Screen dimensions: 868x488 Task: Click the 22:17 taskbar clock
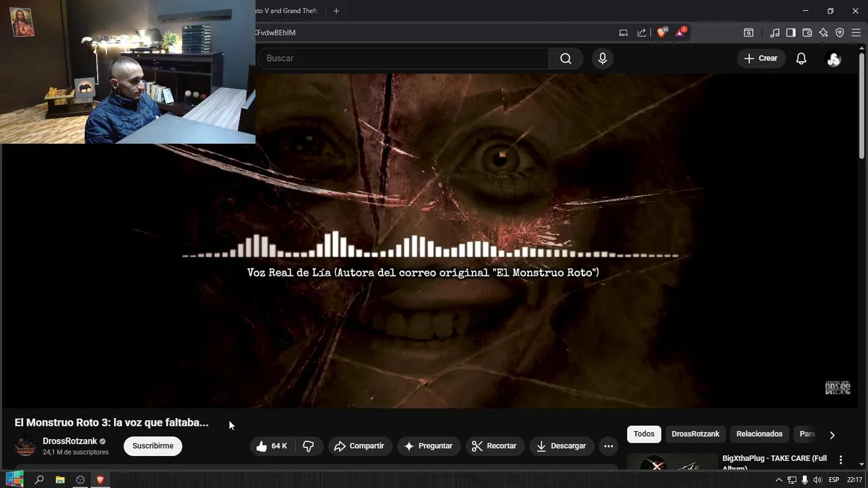[854, 480]
